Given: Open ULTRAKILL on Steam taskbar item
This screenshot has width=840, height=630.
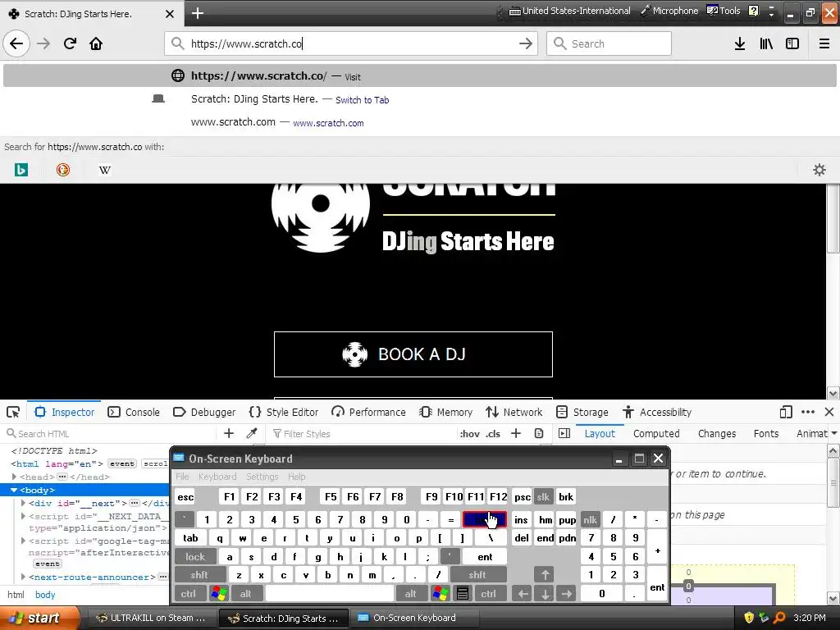Looking at the screenshot, I should [151, 618].
